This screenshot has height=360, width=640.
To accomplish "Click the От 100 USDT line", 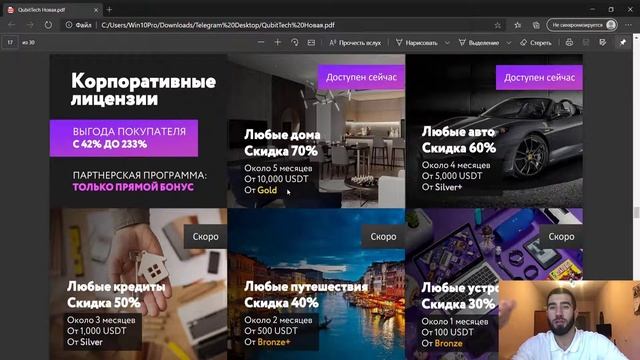I will [447, 332].
